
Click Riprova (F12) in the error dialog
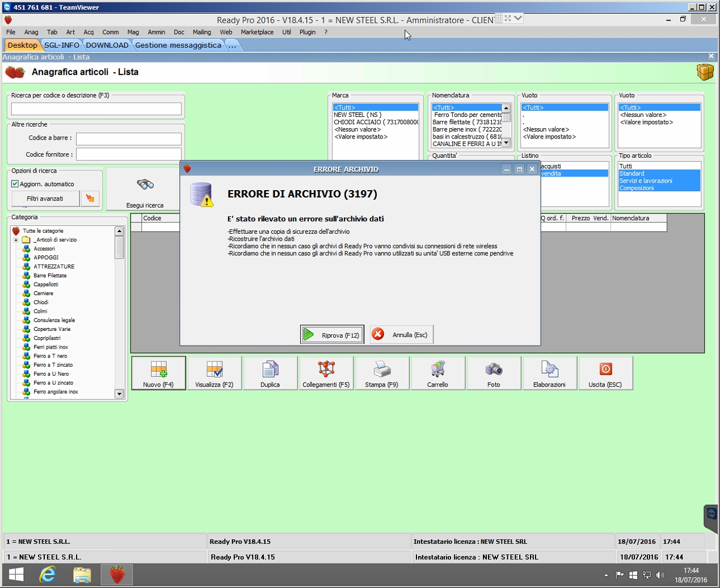click(x=332, y=335)
